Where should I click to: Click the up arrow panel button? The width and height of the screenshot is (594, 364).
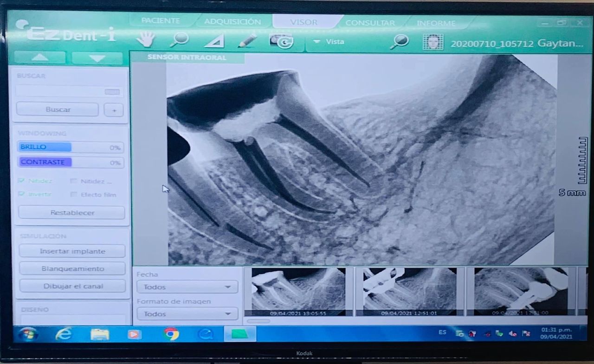[x=40, y=58]
